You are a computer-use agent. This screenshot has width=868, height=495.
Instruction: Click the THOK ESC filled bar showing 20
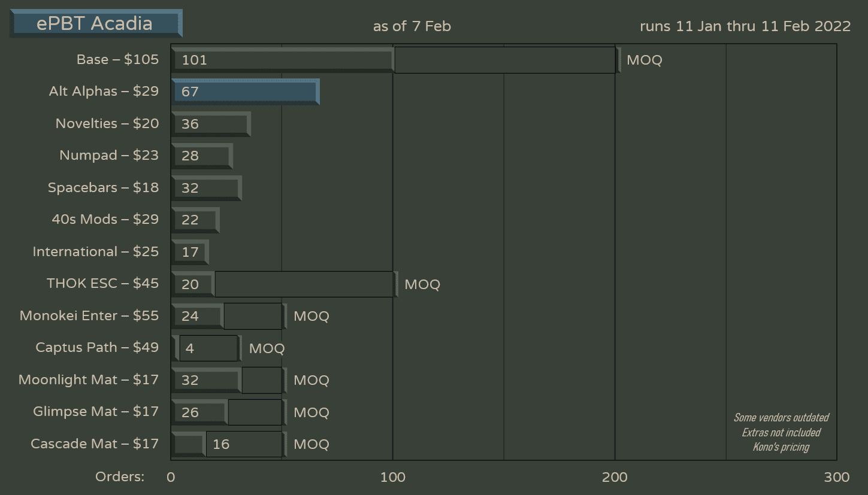click(x=193, y=284)
